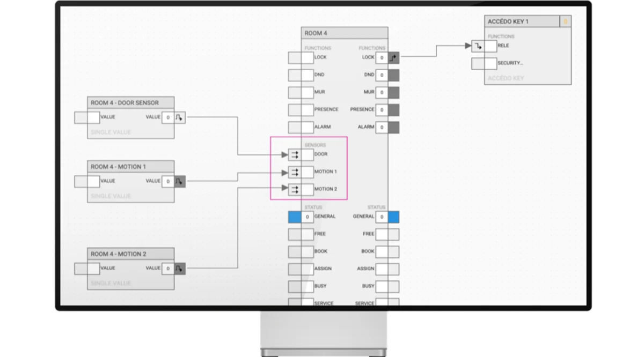The height and width of the screenshot is (357, 644).
Task: Click the MUR output dark gray connector
Action: click(x=394, y=92)
